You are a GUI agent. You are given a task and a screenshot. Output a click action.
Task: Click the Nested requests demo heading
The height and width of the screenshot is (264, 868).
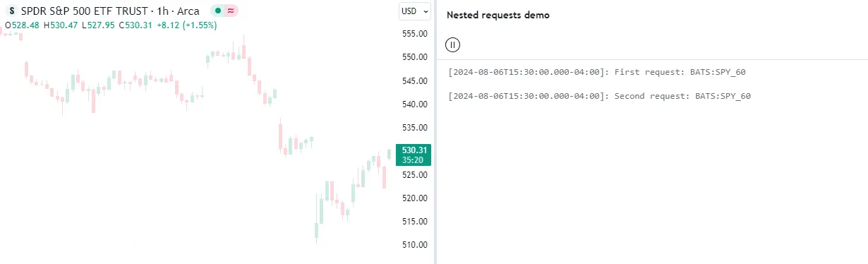498,15
